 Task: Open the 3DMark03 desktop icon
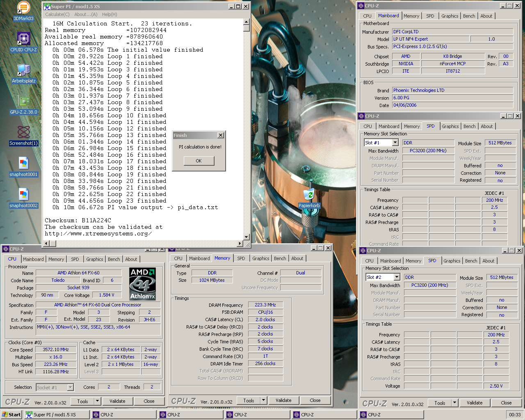23,11
